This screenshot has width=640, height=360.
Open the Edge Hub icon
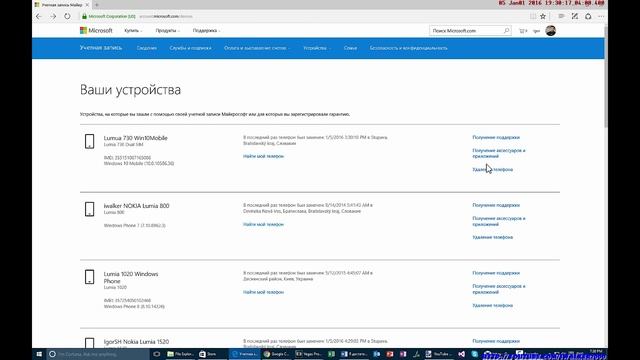pyautogui.click(x=561, y=16)
